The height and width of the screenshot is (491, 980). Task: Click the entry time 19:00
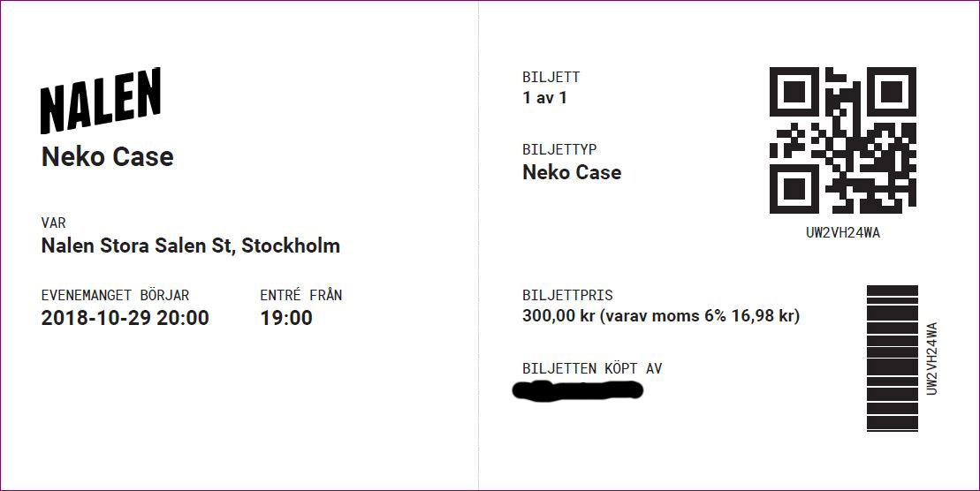[286, 318]
